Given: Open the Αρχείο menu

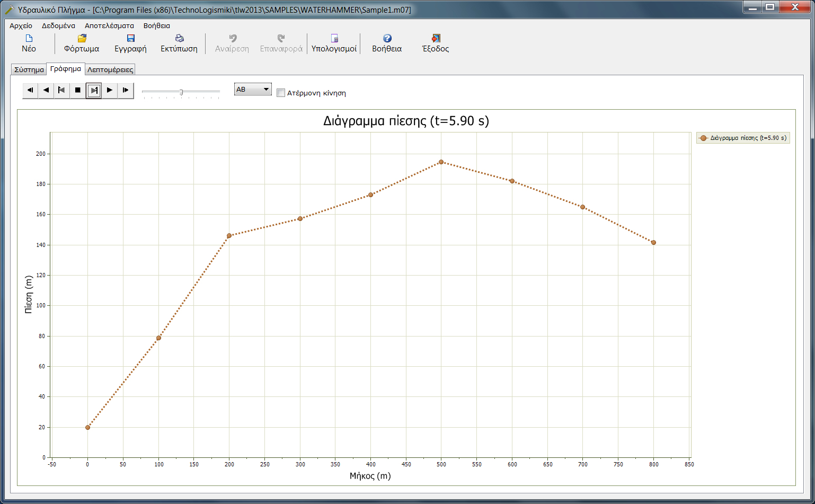Looking at the screenshot, I should coord(21,25).
